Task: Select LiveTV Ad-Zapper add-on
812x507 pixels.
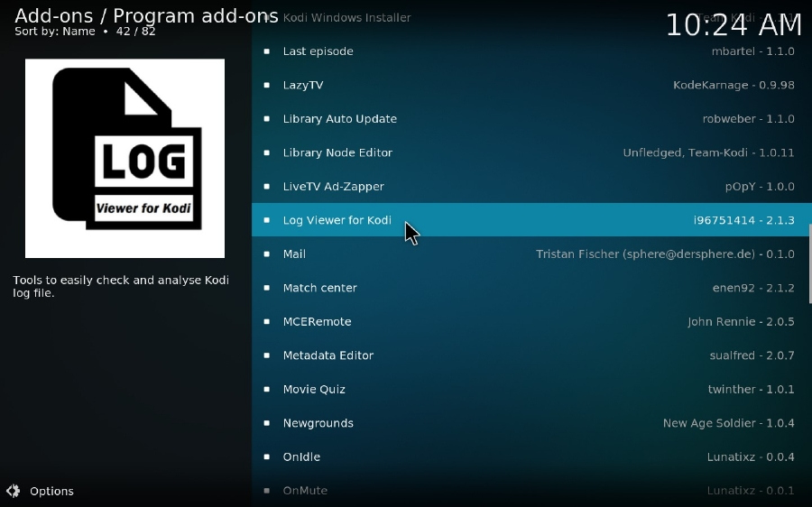Action: click(x=531, y=186)
